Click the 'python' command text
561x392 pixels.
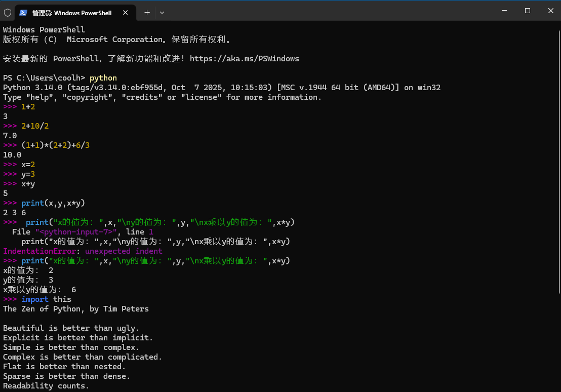103,78
